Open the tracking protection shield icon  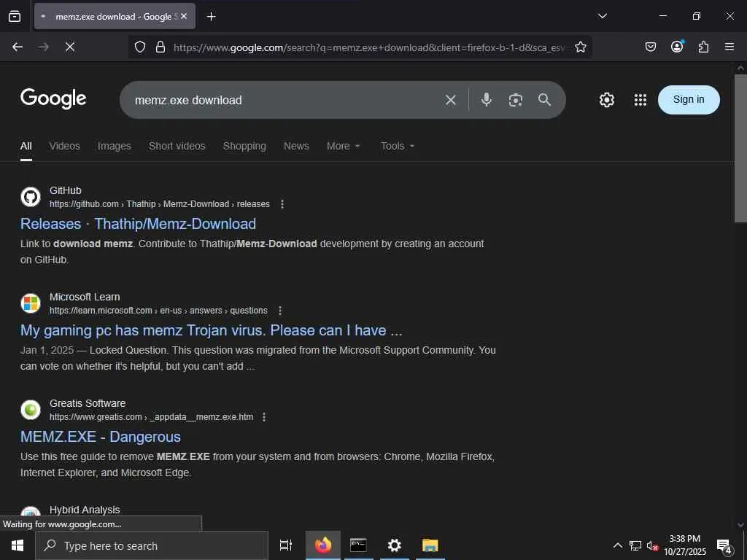click(x=139, y=47)
